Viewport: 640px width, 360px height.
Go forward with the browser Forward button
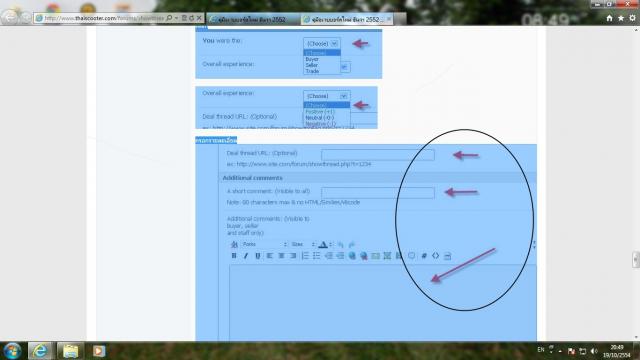[26, 18]
